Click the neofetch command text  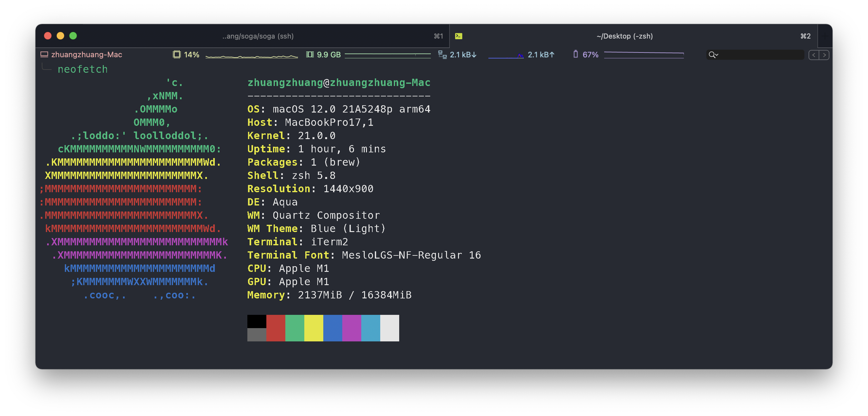(x=83, y=70)
